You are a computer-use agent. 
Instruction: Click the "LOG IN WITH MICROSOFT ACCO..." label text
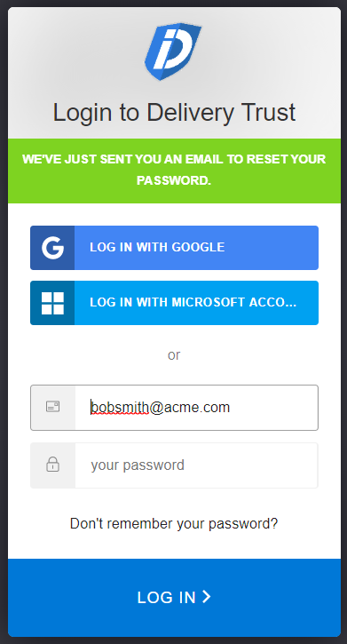click(x=193, y=302)
